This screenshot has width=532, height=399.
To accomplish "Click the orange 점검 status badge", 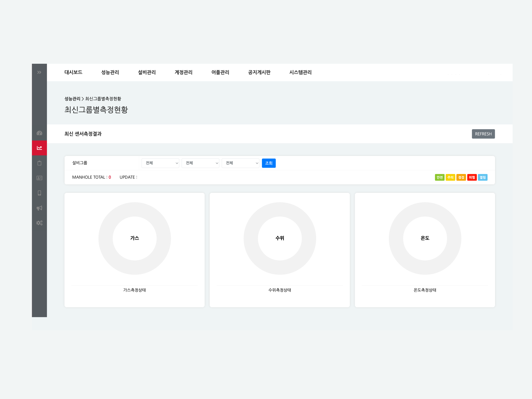I will [461, 178].
